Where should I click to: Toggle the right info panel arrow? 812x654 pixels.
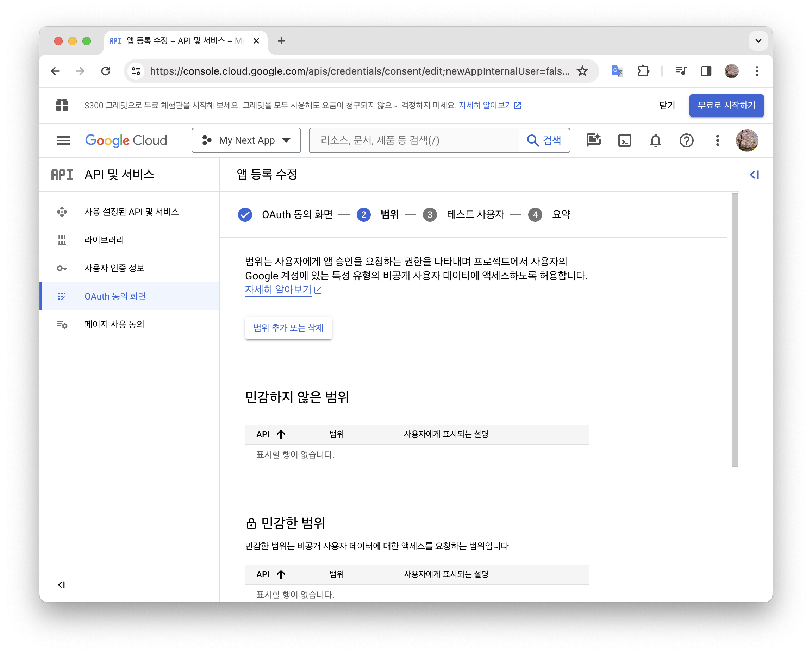pyautogui.click(x=754, y=175)
